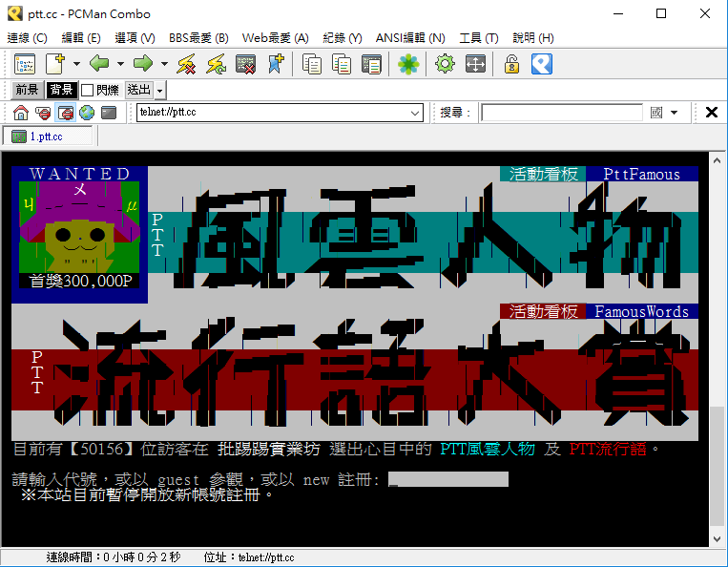Click the new connection page icon
The image size is (728, 567).
tap(55, 64)
